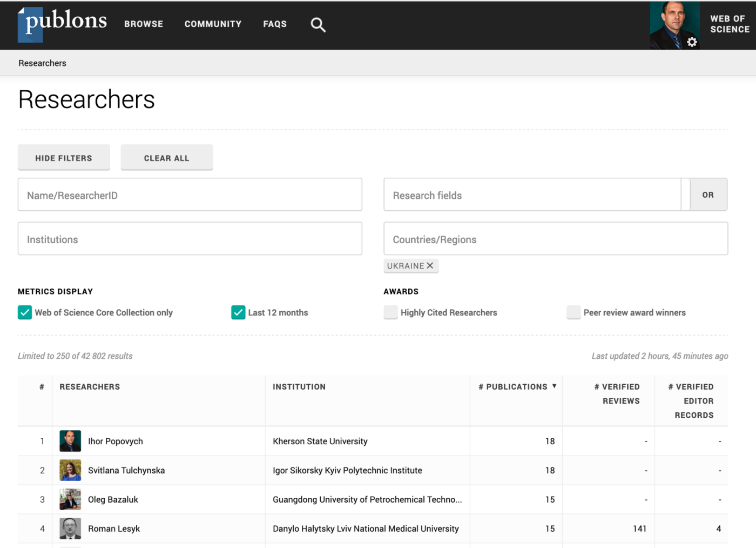This screenshot has height=548, width=756.
Task: Sort by Verified Reviews column header
Action: (x=617, y=394)
